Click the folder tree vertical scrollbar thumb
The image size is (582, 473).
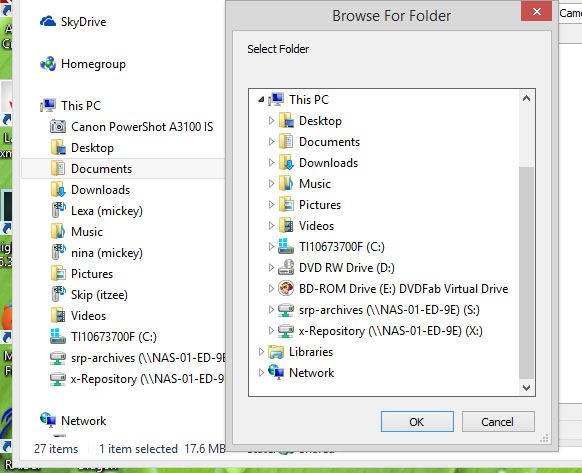point(526,273)
